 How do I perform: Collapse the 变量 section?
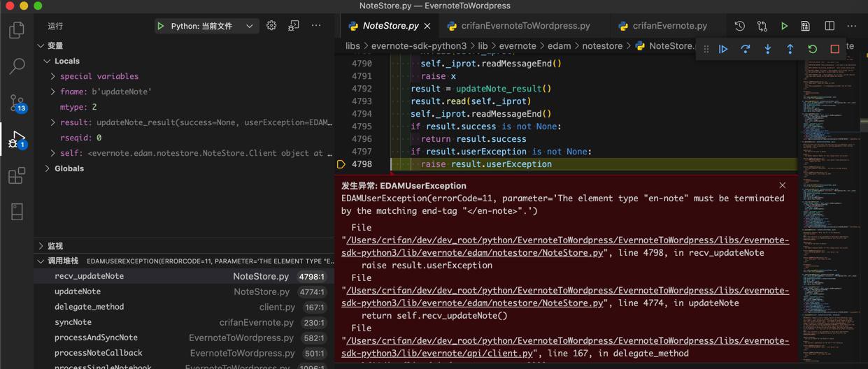41,45
